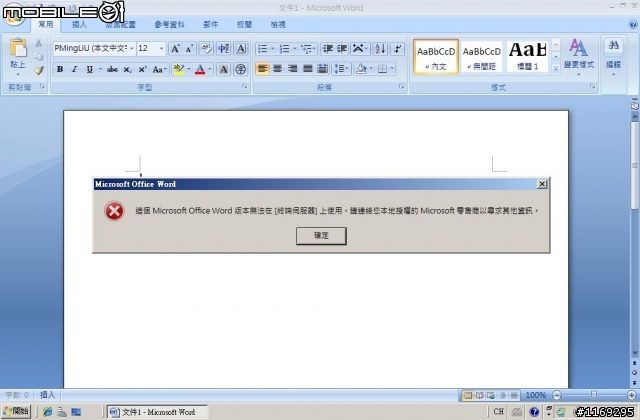
Task: Open the Change Case dropdown
Action: point(160,69)
